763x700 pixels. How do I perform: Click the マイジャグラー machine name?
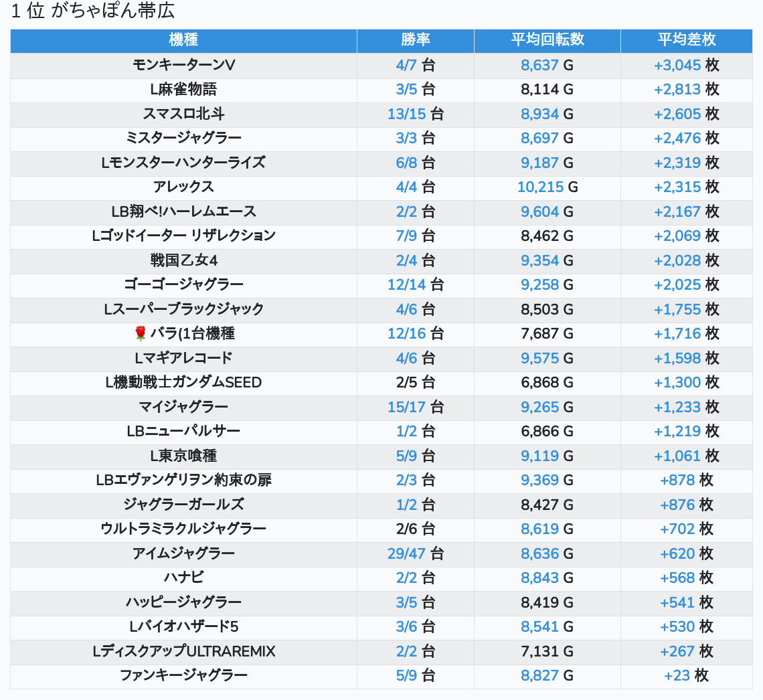183,407
